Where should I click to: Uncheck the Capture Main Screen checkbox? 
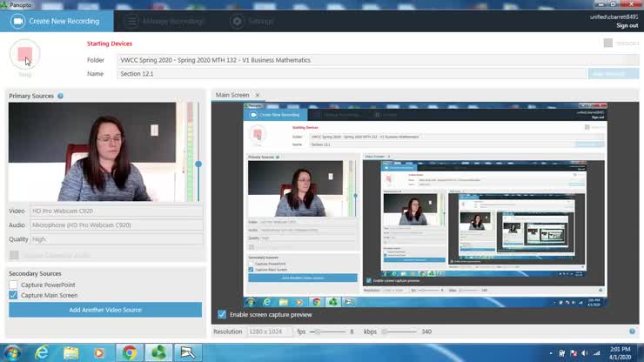pyautogui.click(x=13, y=295)
